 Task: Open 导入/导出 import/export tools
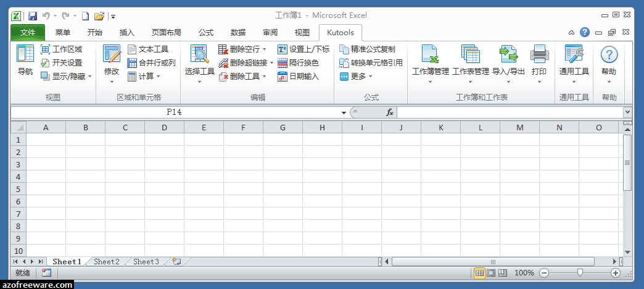508,64
